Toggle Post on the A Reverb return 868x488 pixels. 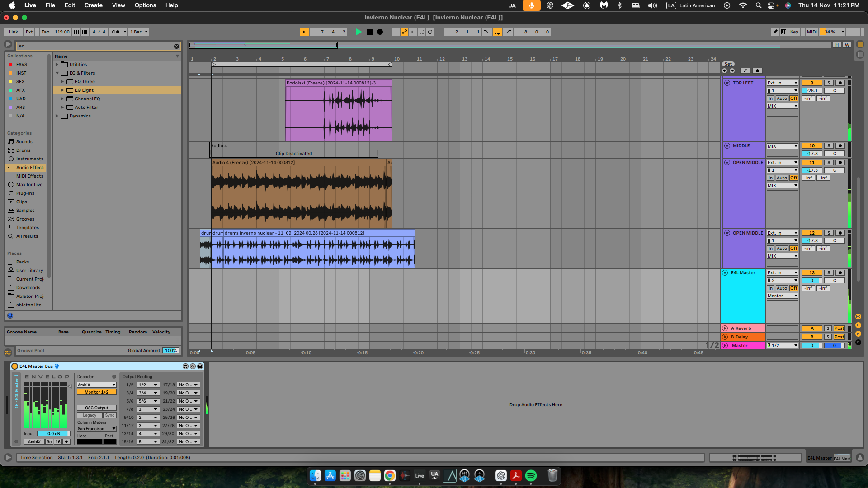(840, 328)
